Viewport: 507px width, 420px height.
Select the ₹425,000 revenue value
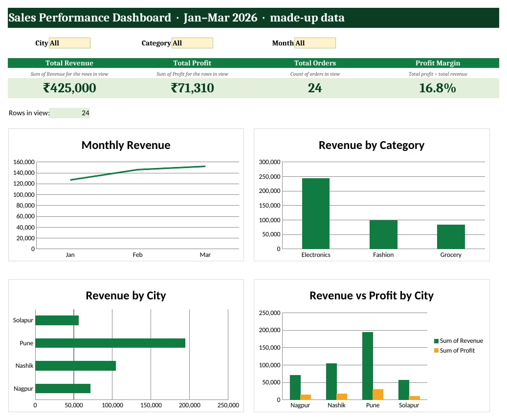69,88
